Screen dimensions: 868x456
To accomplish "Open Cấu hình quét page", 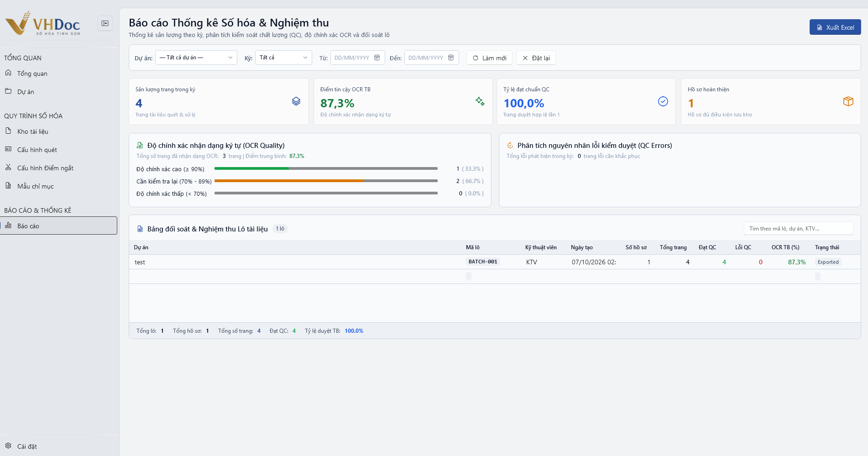I will 58,150.
